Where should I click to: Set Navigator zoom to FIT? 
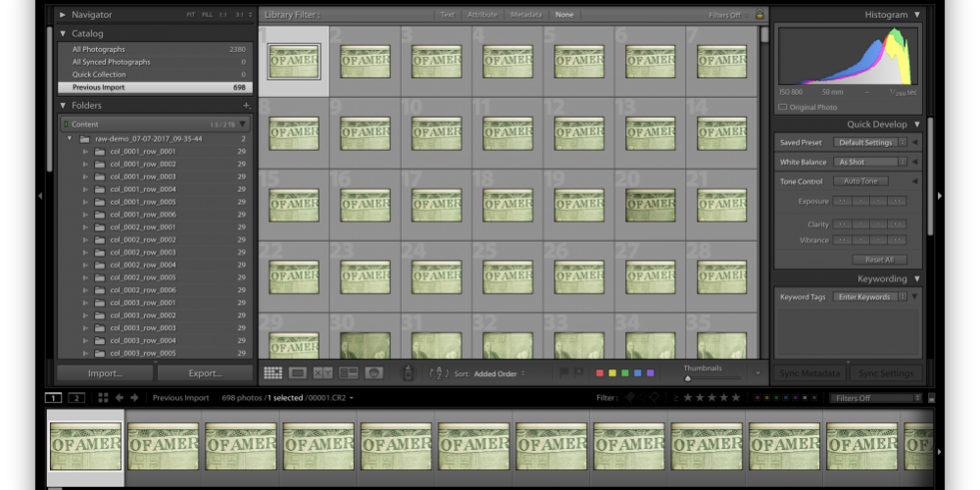point(191,15)
